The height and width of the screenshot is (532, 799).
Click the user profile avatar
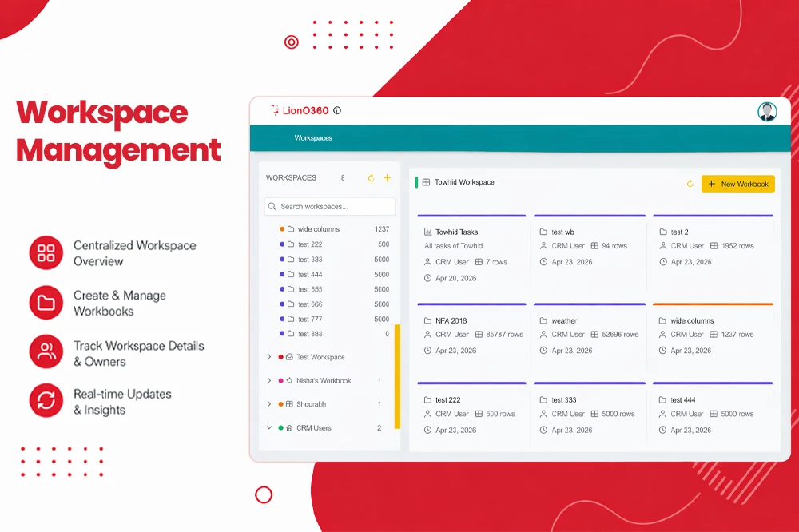pos(767,112)
